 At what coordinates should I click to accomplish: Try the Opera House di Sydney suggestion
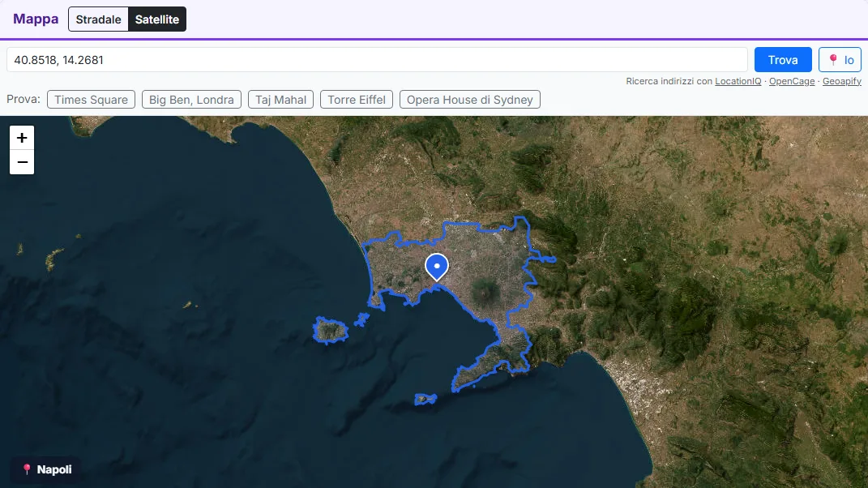[470, 100]
